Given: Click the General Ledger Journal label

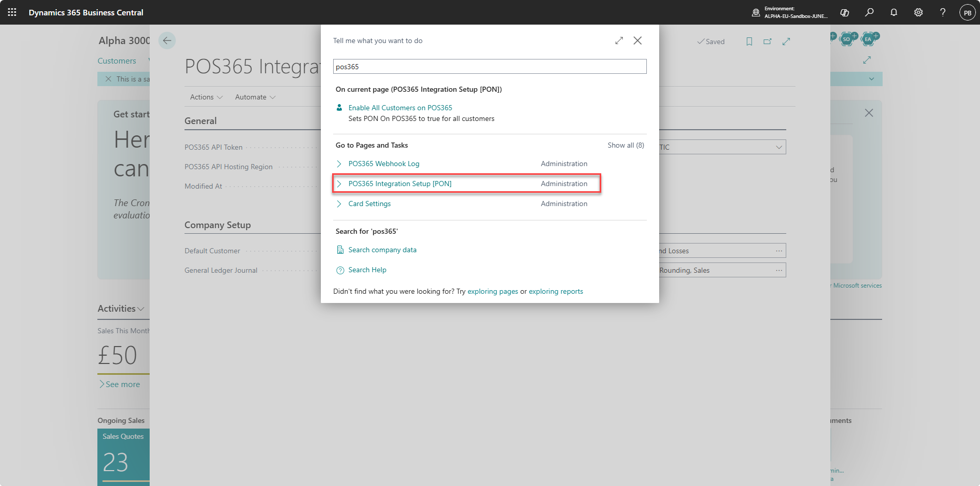Looking at the screenshot, I should (x=221, y=270).
